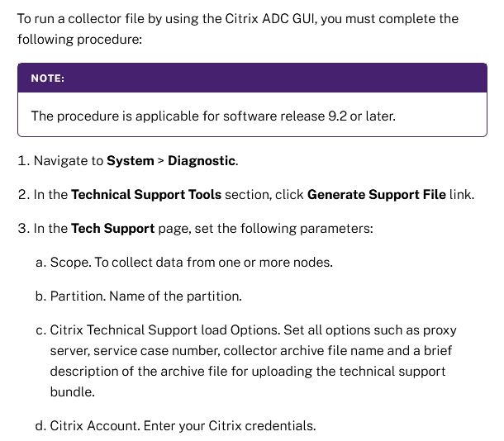Click the bold System text in step 1

click(130, 161)
